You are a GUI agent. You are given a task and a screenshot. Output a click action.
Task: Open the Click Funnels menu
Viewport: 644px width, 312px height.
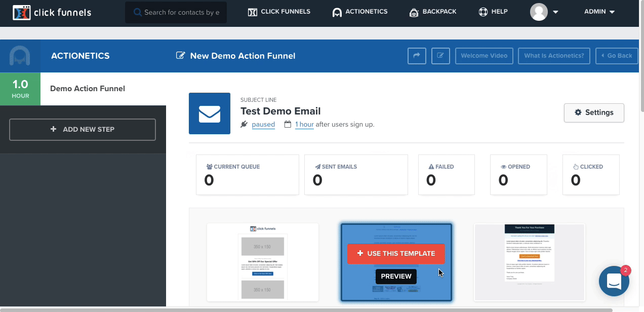tap(279, 12)
